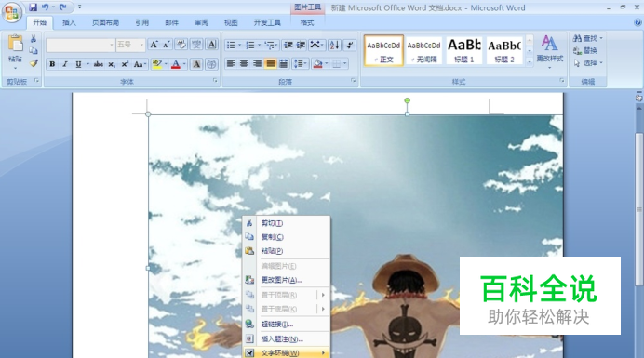This screenshot has height=358, width=644.
Task: Choose 插入题注 in context menu
Action: point(287,339)
